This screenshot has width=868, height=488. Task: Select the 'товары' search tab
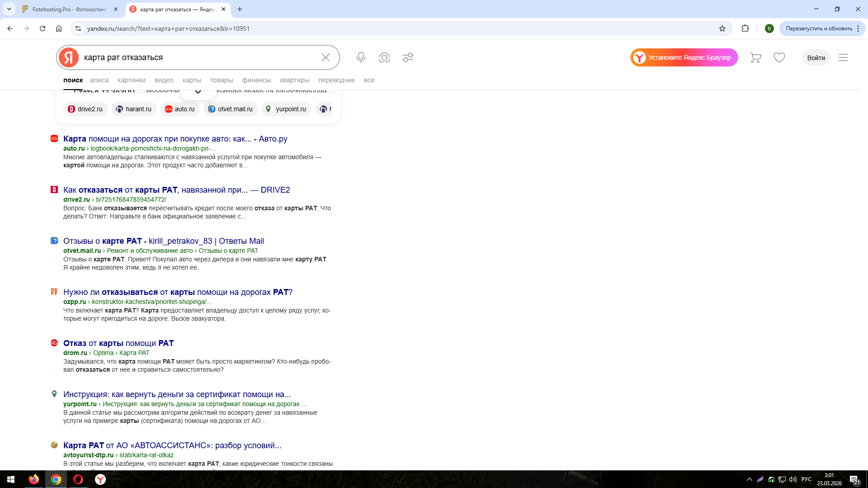click(222, 80)
